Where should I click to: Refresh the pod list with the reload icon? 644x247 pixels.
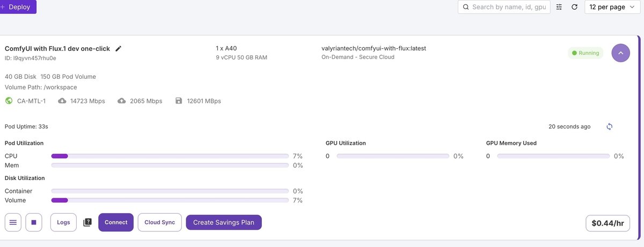(574, 7)
